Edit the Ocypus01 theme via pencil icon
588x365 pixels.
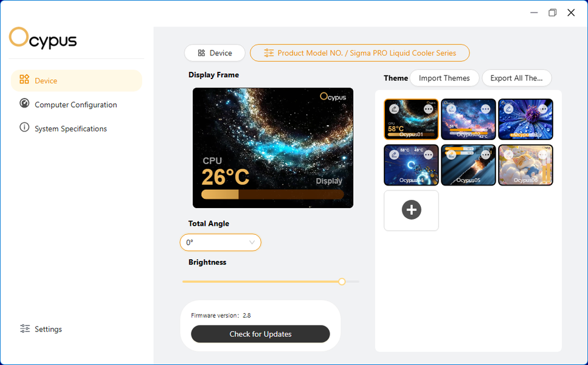(394, 109)
